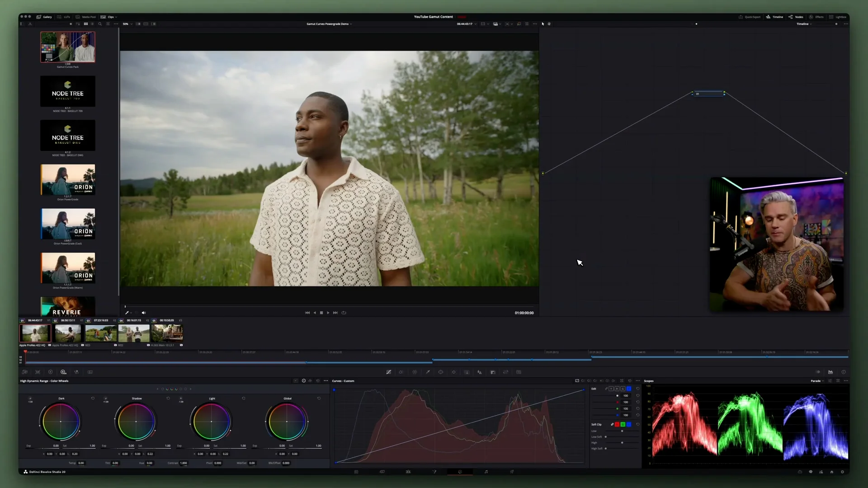Open the Power Window palette icon

coord(441,372)
